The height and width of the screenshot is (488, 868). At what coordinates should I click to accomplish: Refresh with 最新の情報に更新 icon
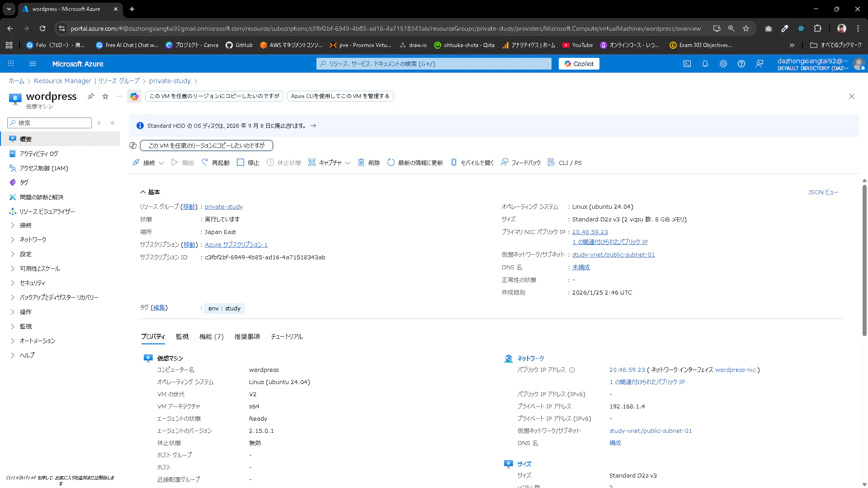[x=391, y=162]
